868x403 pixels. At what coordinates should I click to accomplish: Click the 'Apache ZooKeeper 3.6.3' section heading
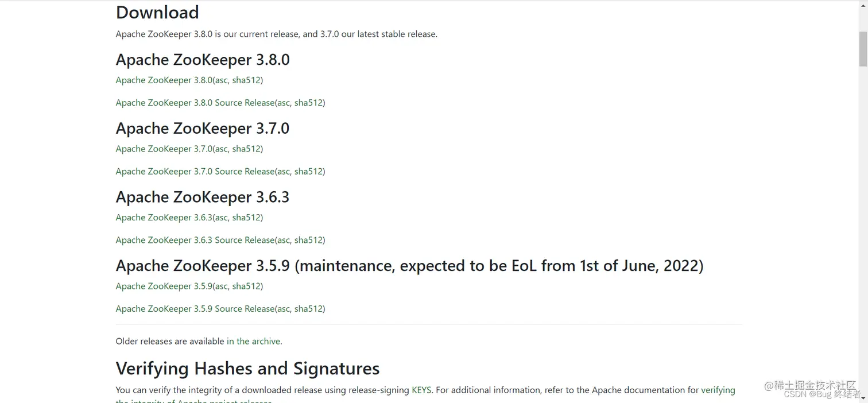[203, 197]
